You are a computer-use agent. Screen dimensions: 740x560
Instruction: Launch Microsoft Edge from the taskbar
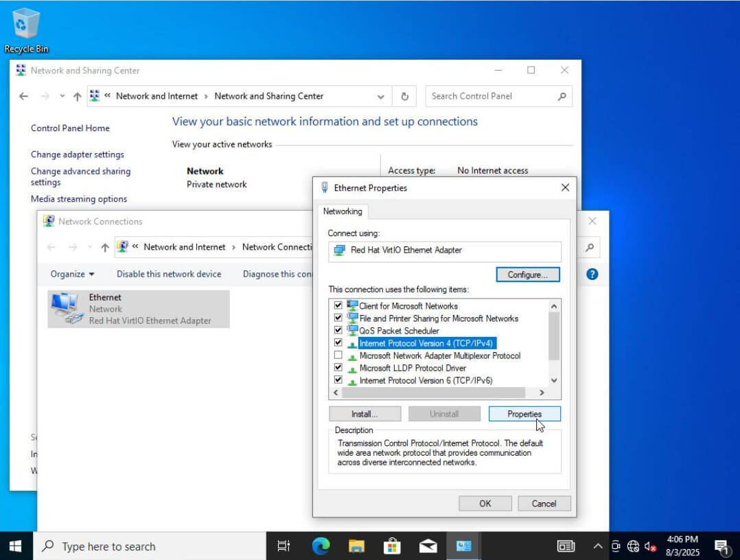pos(321,546)
